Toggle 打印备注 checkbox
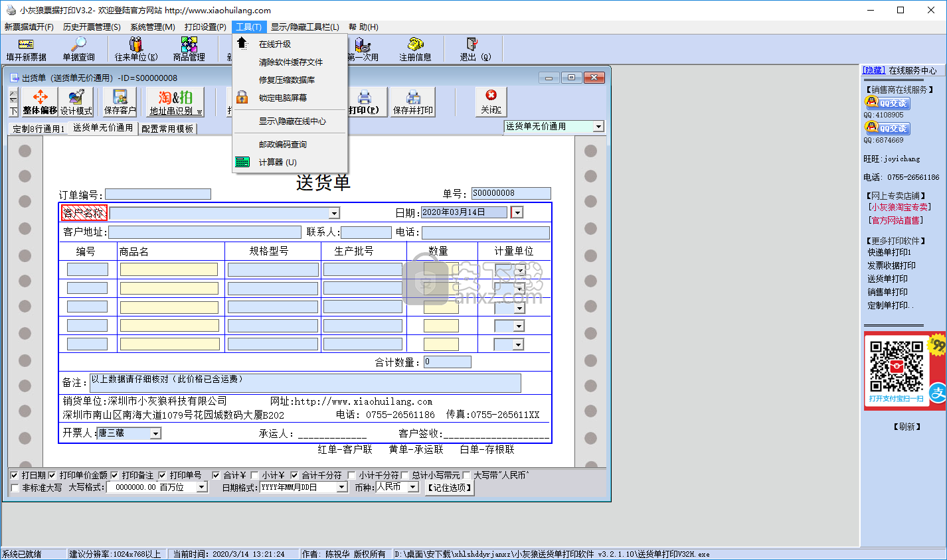The image size is (947, 560). click(115, 475)
